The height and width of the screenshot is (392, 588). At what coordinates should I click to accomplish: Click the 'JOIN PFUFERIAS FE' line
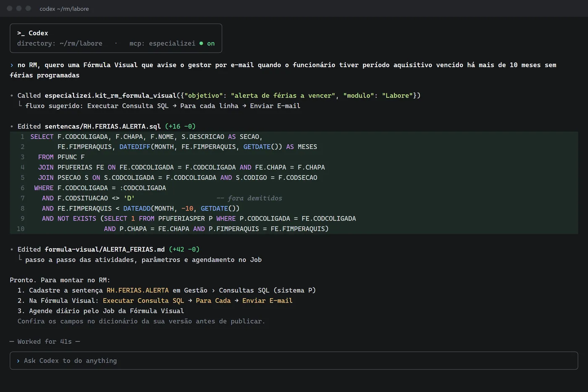pyautogui.click(x=181, y=167)
